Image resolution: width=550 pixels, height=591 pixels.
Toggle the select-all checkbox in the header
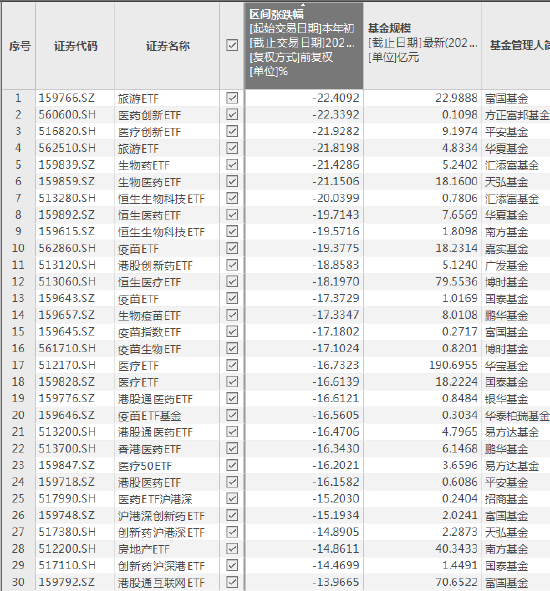click(x=232, y=45)
